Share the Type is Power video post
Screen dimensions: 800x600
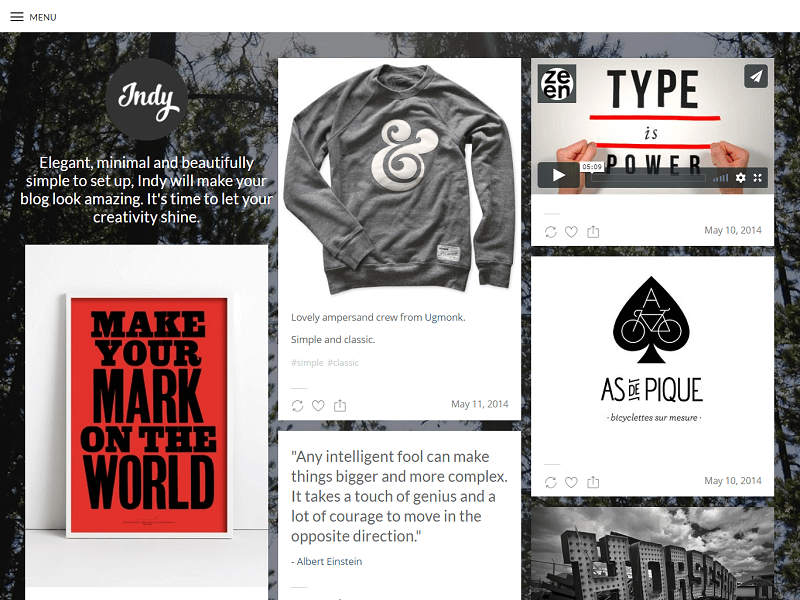593,232
